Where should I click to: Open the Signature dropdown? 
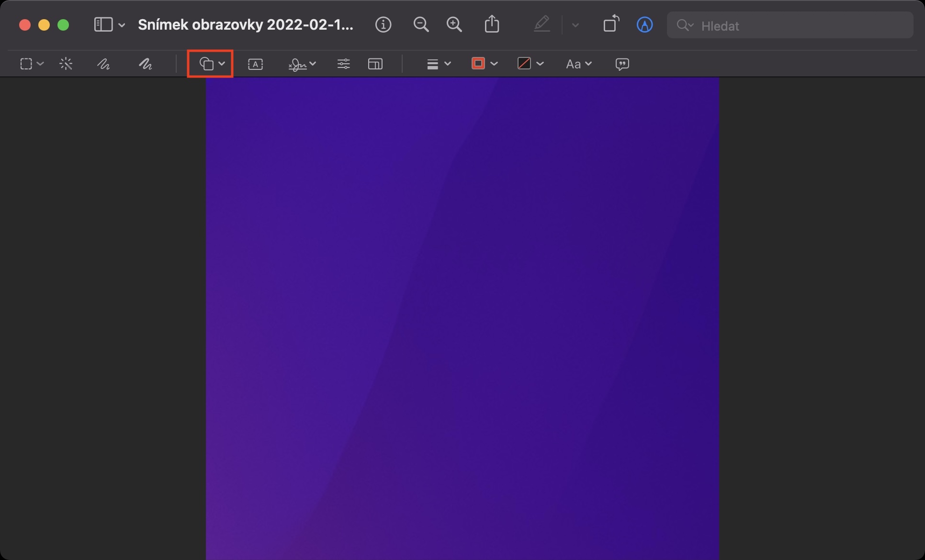coord(302,64)
